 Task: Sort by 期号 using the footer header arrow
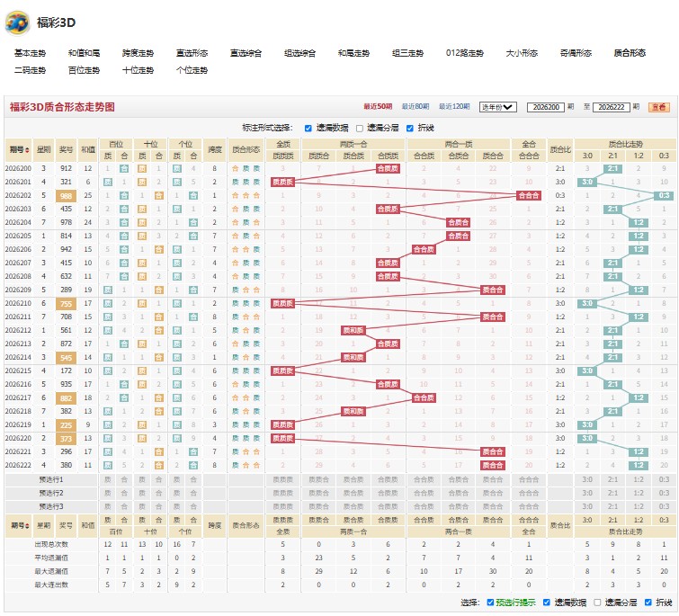(28, 525)
